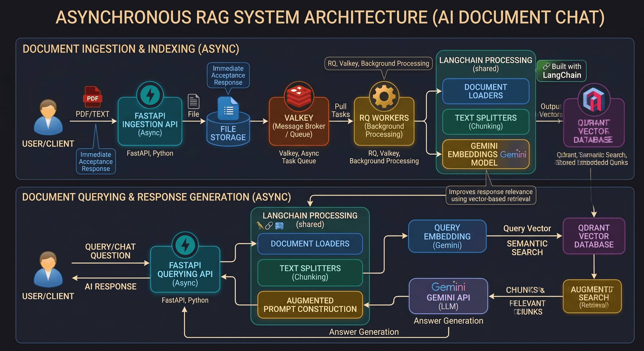
Task: Click the lightning bolt on FastAPI Ingestion API
Action: pyautogui.click(x=150, y=95)
